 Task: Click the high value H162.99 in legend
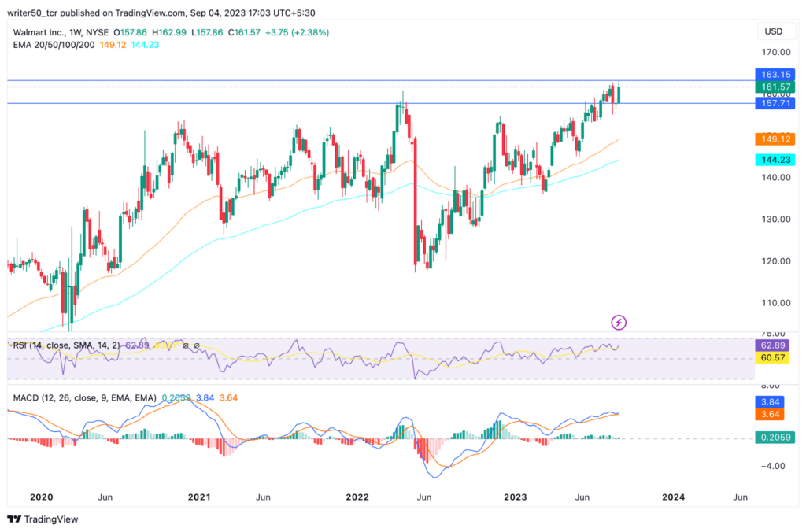point(169,32)
